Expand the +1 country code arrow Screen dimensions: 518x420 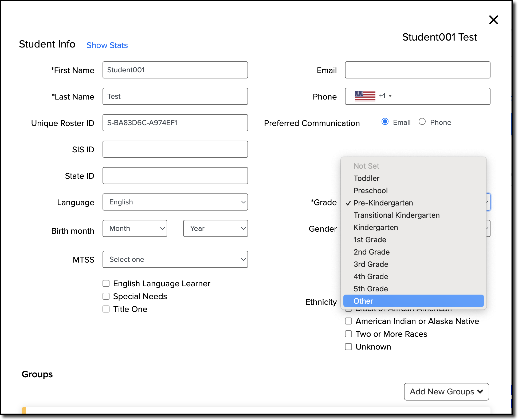390,96
